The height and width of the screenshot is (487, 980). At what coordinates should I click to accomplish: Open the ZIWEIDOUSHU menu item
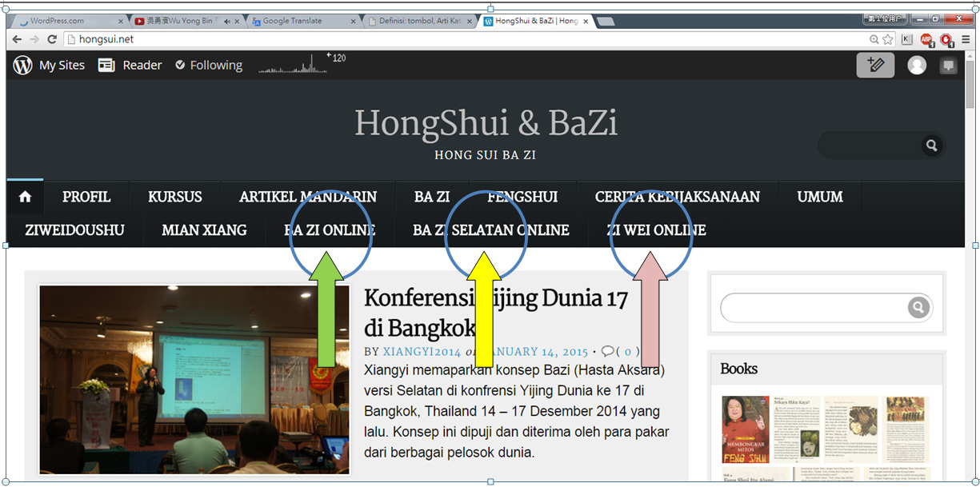(75, 230)
